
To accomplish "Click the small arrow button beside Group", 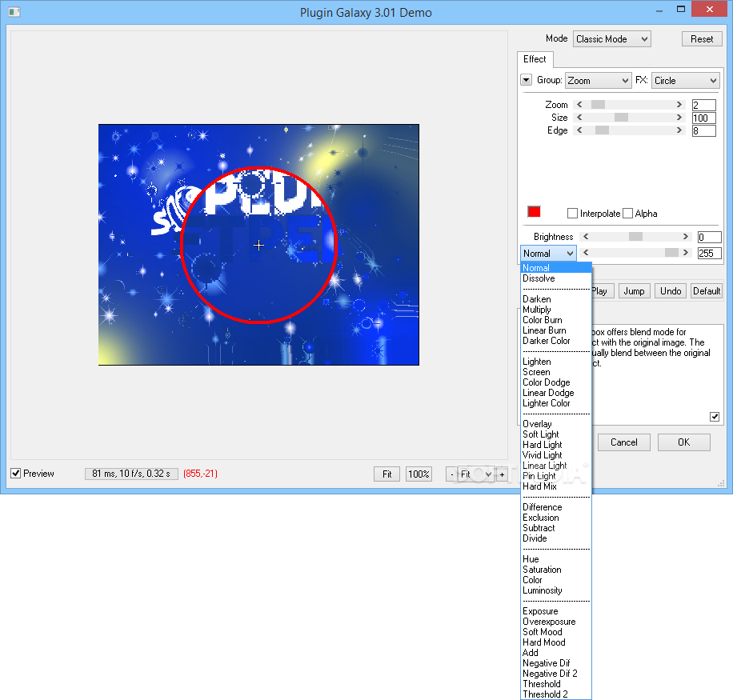I will 526,80.
